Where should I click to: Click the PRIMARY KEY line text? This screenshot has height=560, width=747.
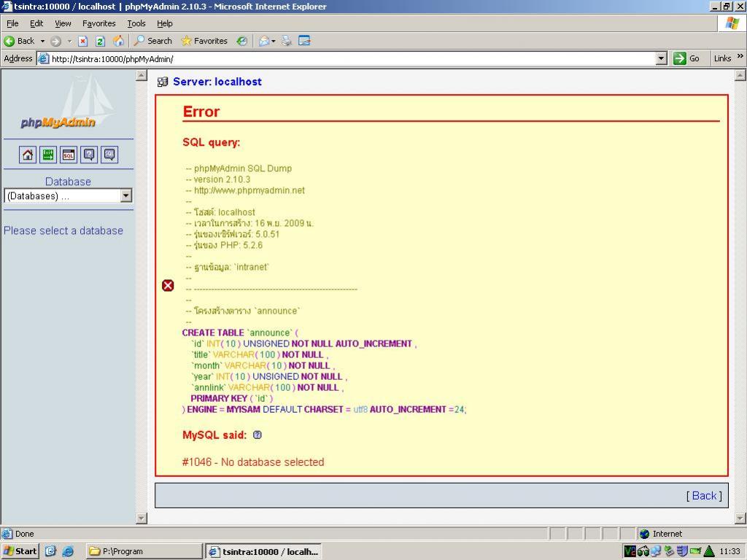click(231, 399)
